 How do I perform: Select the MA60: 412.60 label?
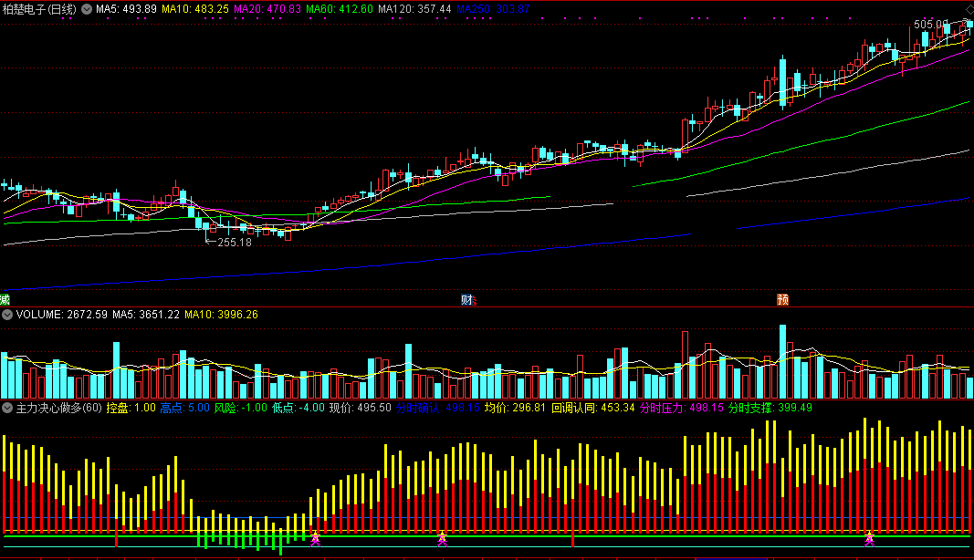[x=340, y=9]
